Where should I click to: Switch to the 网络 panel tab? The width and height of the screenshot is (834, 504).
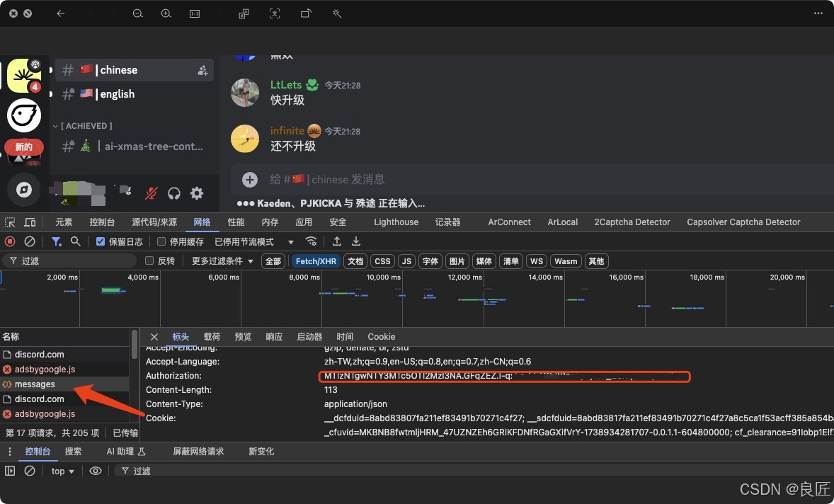[201, 222]
